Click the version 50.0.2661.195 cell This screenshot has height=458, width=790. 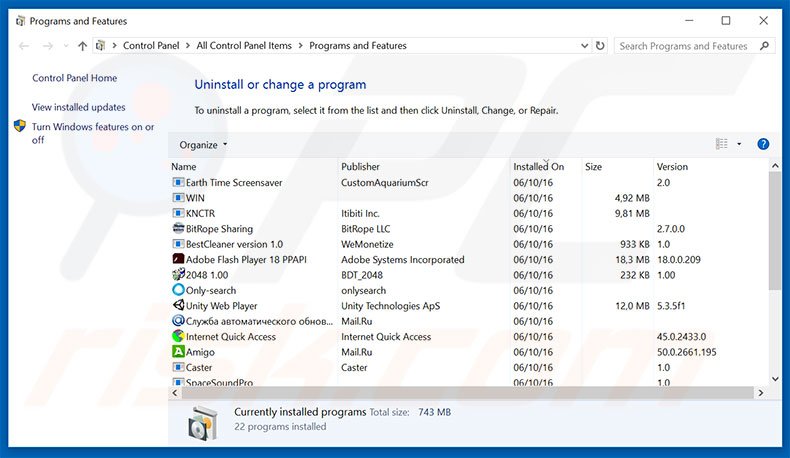click(x=686, y=352)
